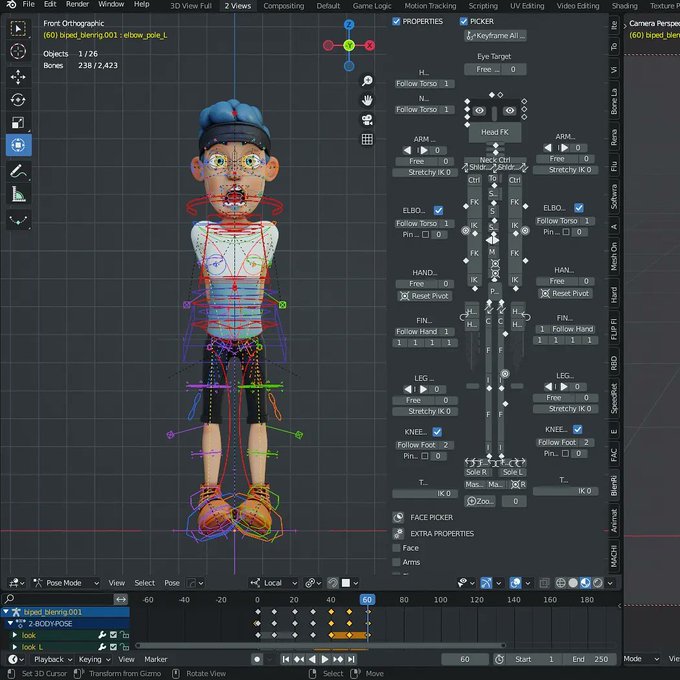The image size is (680, 680).
Task: Disable the PICKER checkbox
Action: [464, 21]
